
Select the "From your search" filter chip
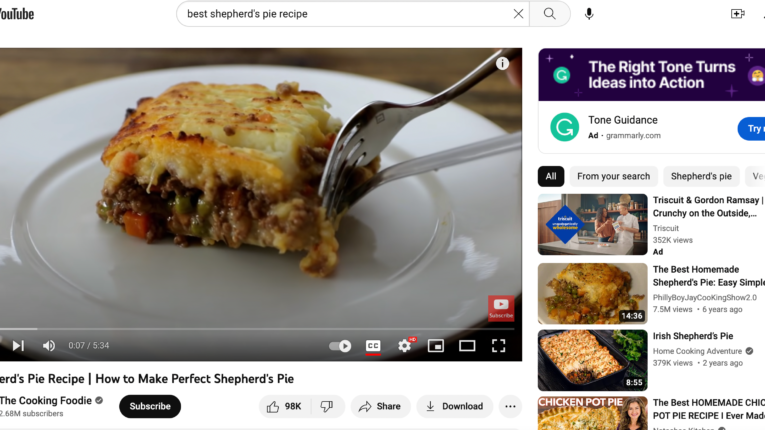tap(613, 177)
